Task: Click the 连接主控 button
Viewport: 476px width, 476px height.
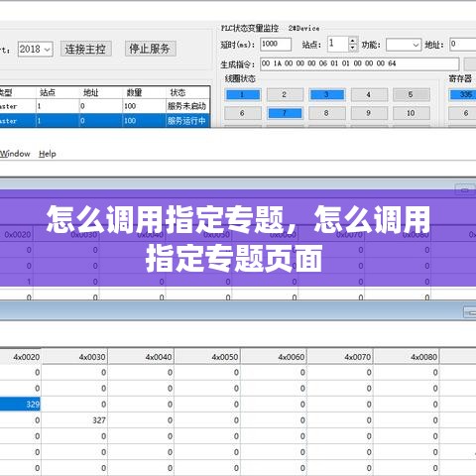Action: point(86,49)
